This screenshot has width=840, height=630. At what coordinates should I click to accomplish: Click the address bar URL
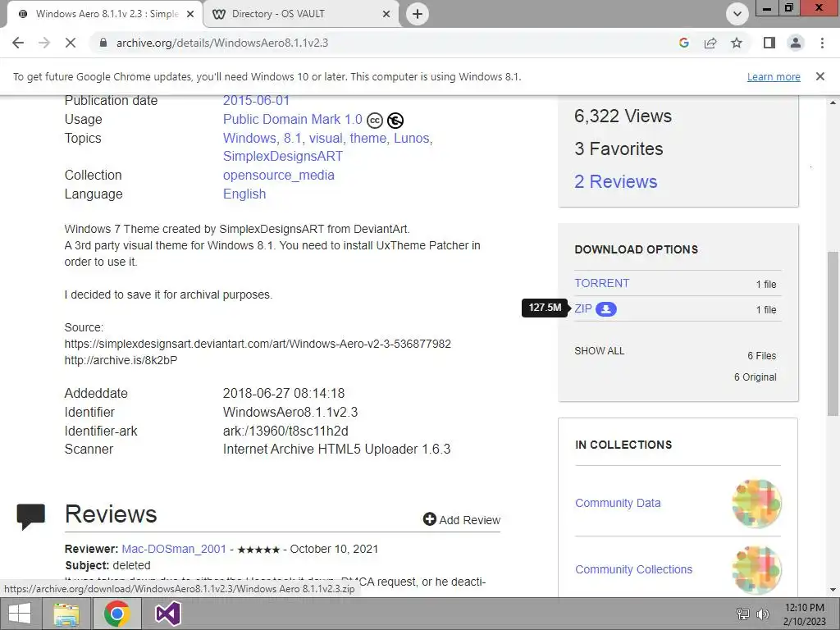pos(222,43)
